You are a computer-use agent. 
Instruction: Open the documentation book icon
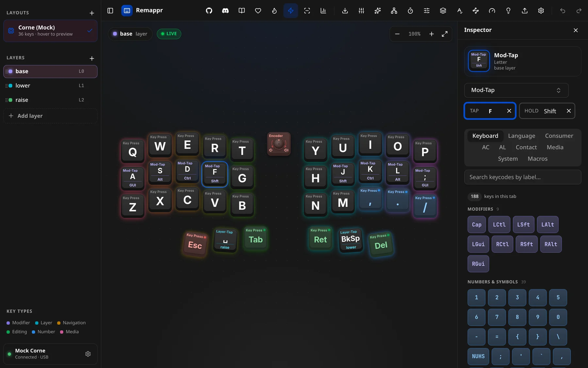click(x=242, y=11)
